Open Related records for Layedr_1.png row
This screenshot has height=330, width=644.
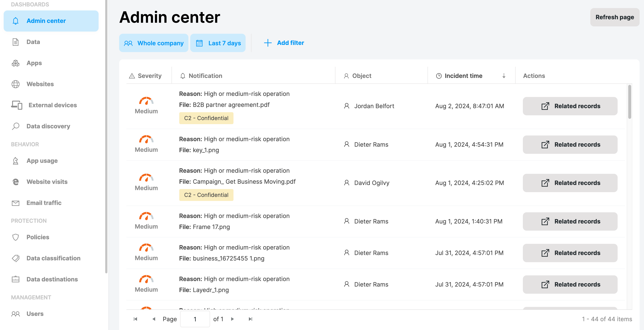point(570,285)
